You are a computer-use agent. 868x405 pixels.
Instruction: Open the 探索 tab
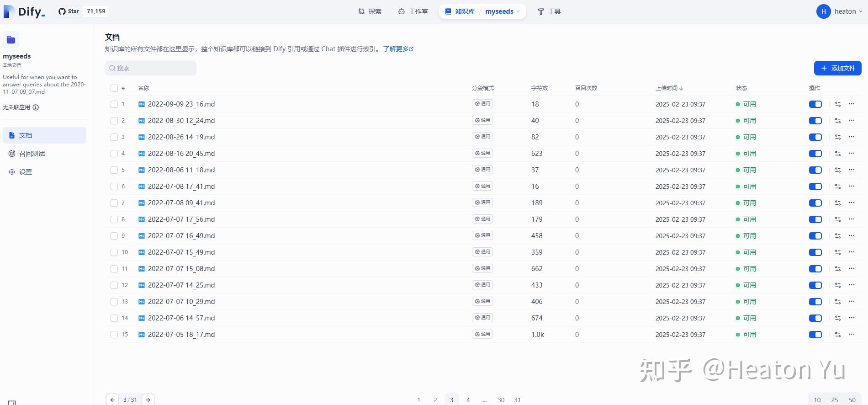point(370,11)
